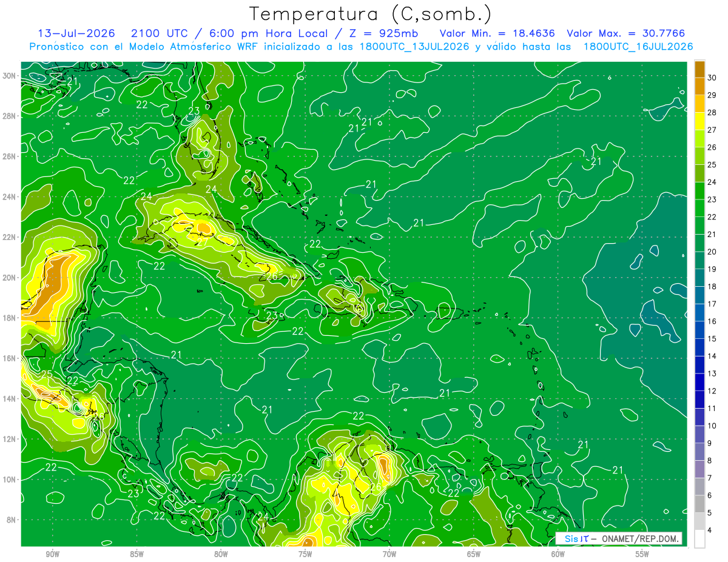Image resolution: width=728 pixels, height=562 pixels.
Task: Click the colorbar label '30'
Action: point(712,77)
